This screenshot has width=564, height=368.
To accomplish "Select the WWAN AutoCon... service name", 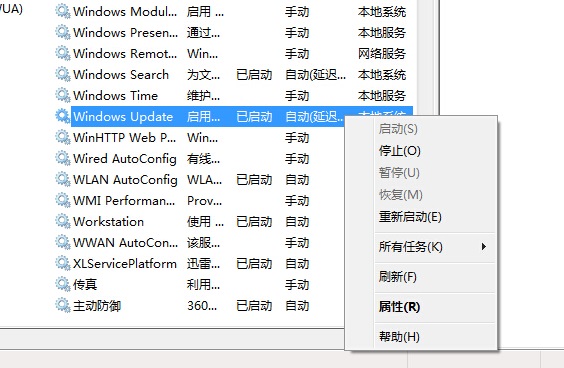I will pos(125,242).
